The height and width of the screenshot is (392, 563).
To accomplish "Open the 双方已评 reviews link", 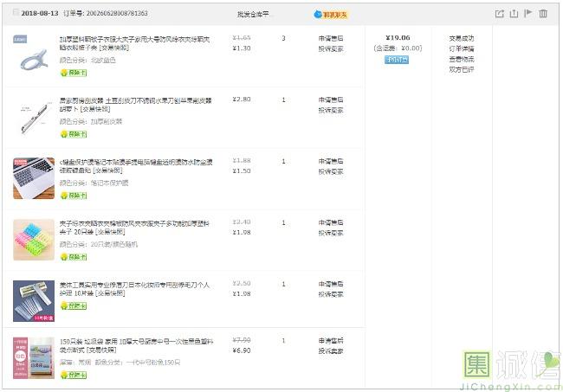I will [461, 68].
